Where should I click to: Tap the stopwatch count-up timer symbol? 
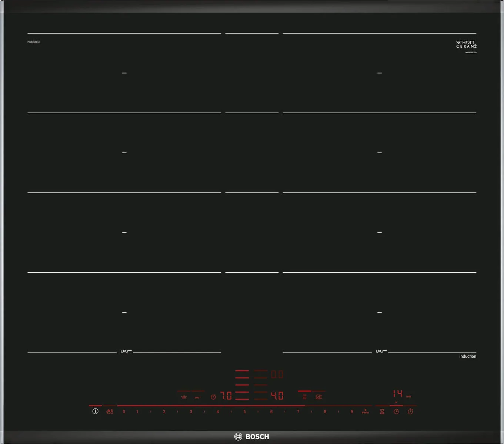(410, 411)
